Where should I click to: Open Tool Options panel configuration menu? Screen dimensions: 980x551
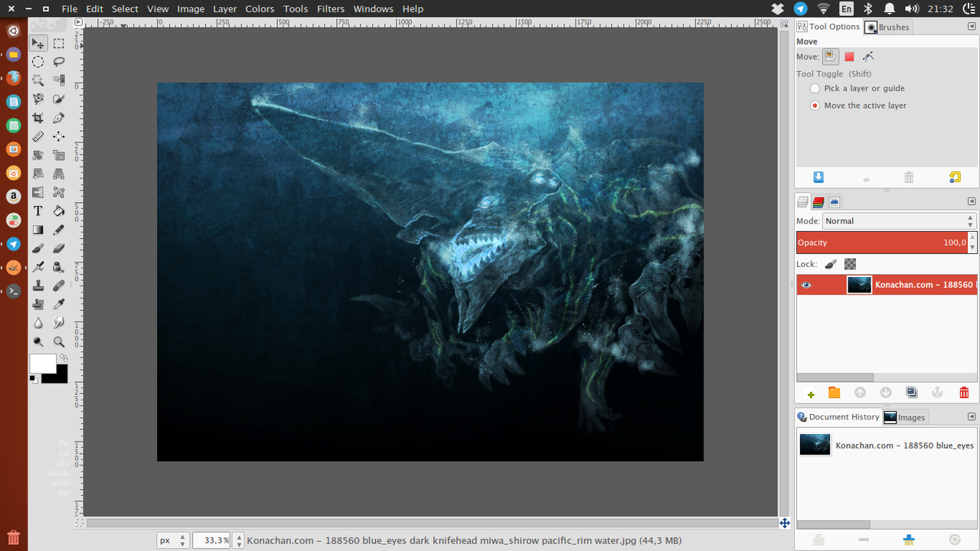click(x=972, y=27)
